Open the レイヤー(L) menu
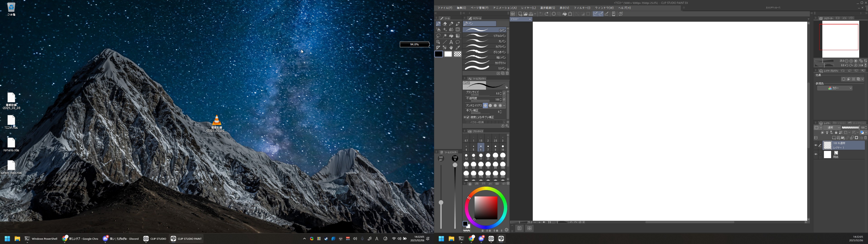 point(528,8)
